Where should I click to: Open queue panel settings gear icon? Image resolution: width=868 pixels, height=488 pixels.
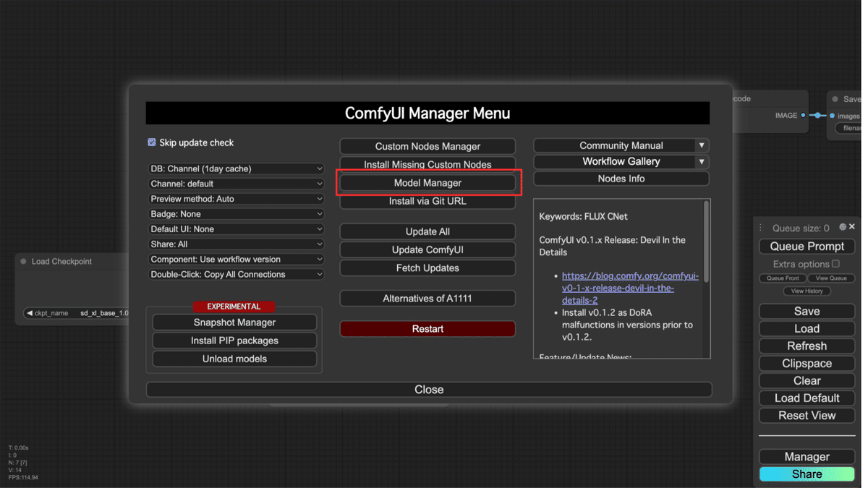pos(842,227)
